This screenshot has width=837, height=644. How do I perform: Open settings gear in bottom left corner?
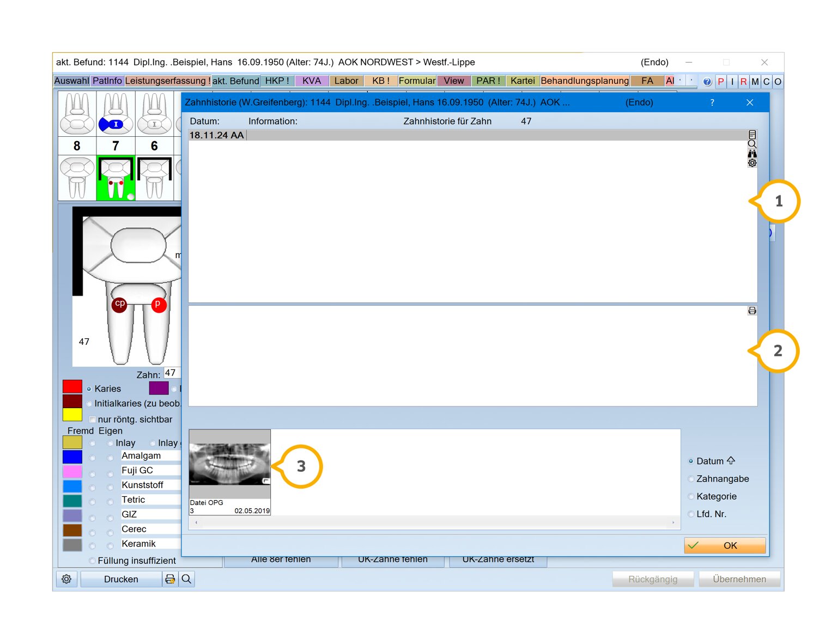point(66,579)
